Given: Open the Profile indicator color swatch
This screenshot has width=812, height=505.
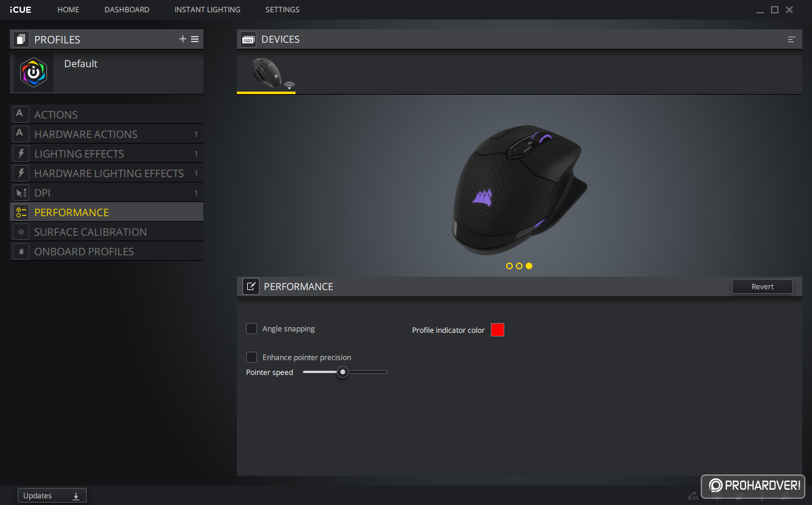Looking at the screenshot, I should tap(498, 330).
